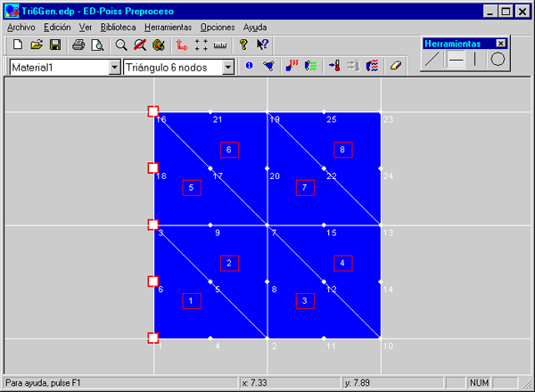Open print preview icon

coord(97,45)
